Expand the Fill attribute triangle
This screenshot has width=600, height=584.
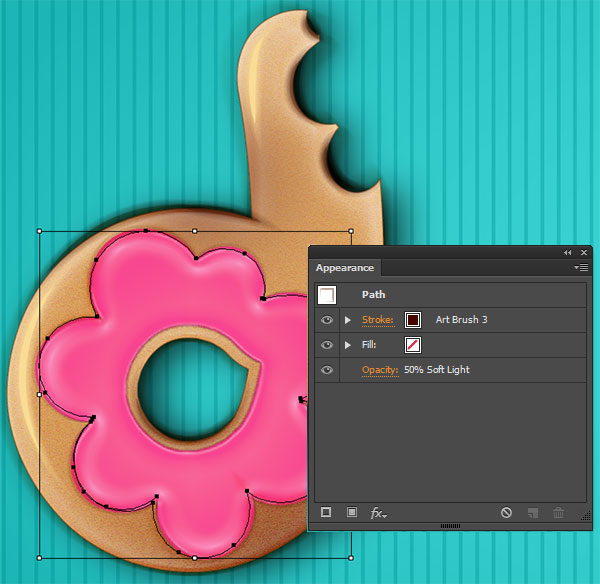348,345
